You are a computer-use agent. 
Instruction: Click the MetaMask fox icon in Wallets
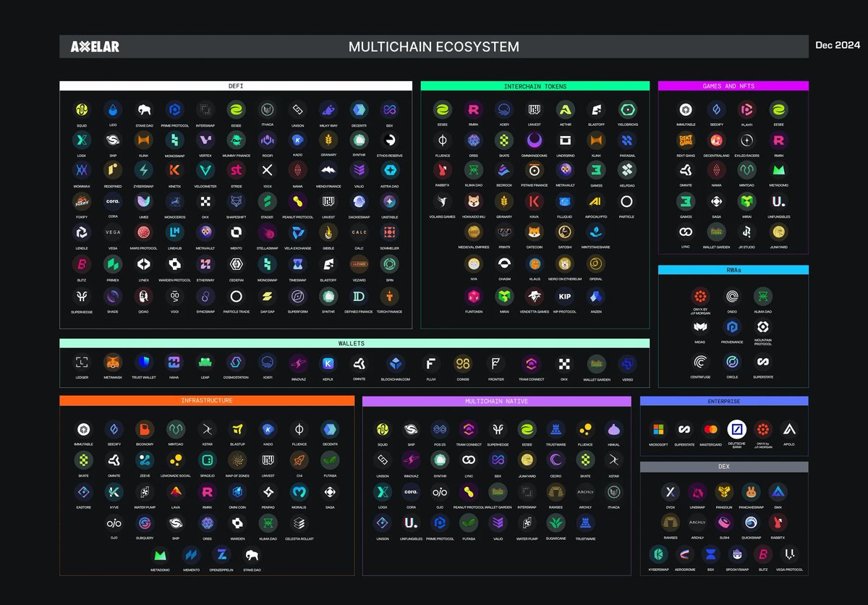click(113, 363)
